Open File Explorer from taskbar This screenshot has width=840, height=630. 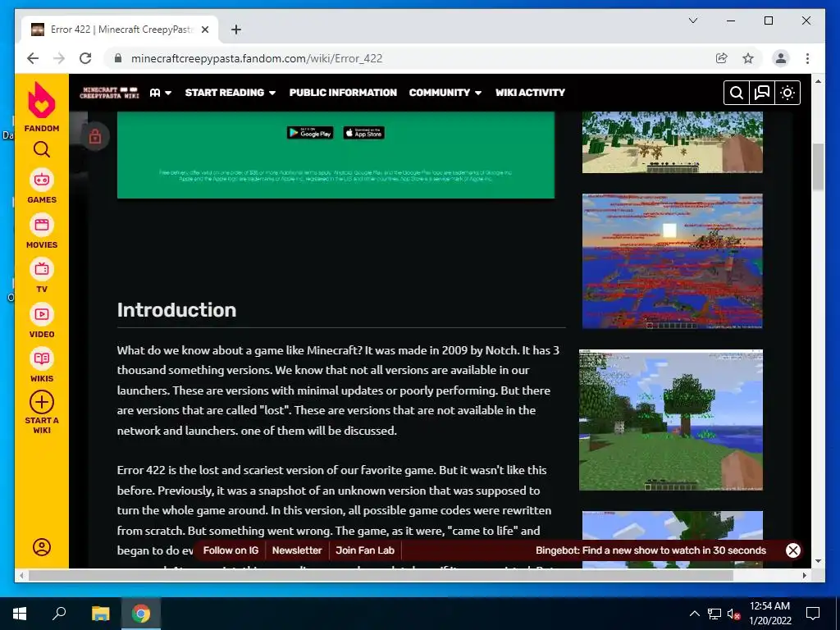coord(100,614)
